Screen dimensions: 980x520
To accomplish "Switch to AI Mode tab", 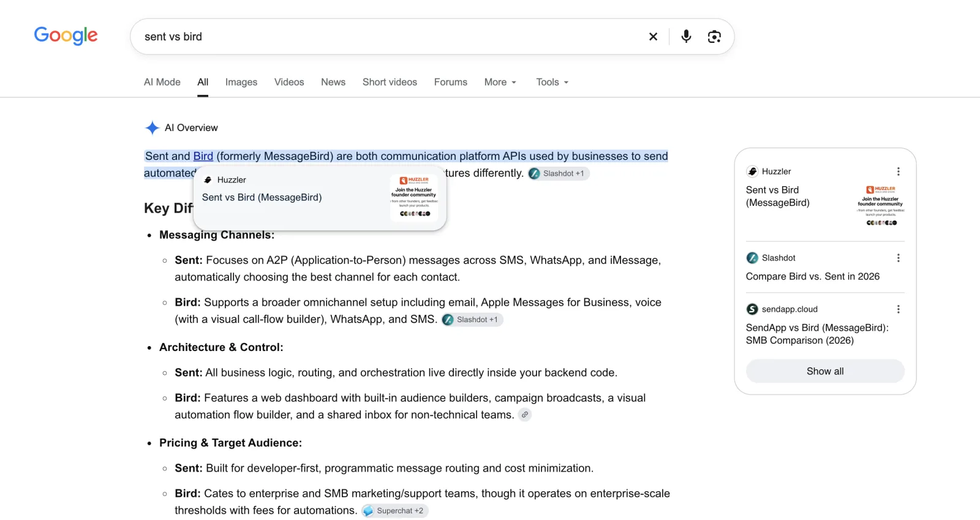I will point(162,82).
